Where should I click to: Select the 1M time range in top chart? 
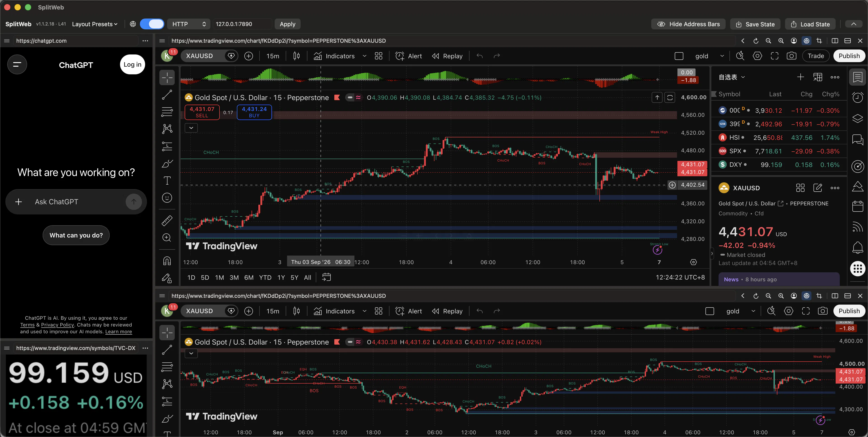click(219, 278)
